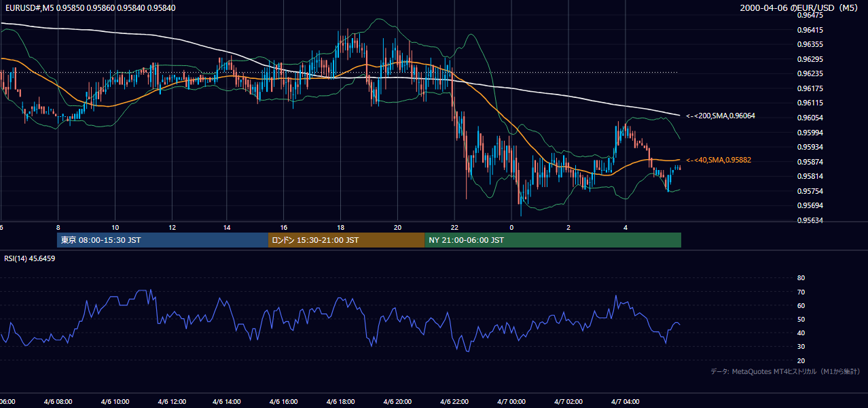Click price axis value 0.95994

tap(810, 133)
